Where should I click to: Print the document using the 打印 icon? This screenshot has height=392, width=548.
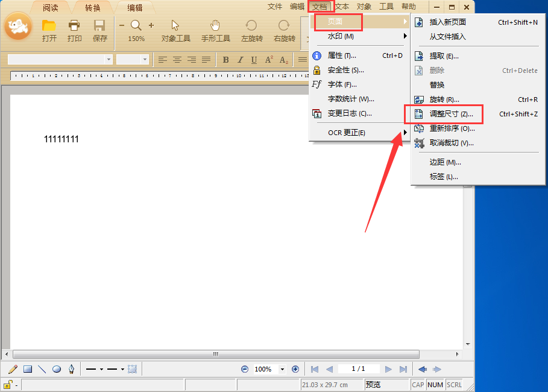point(74,30)
